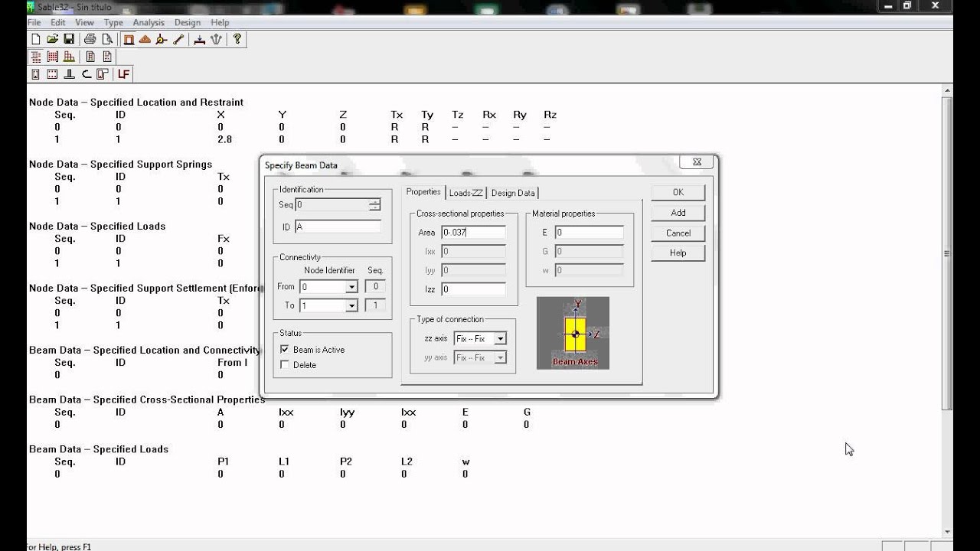Open the View menu
The width and height of the screenshot is (980, 551).
point(85,23)
